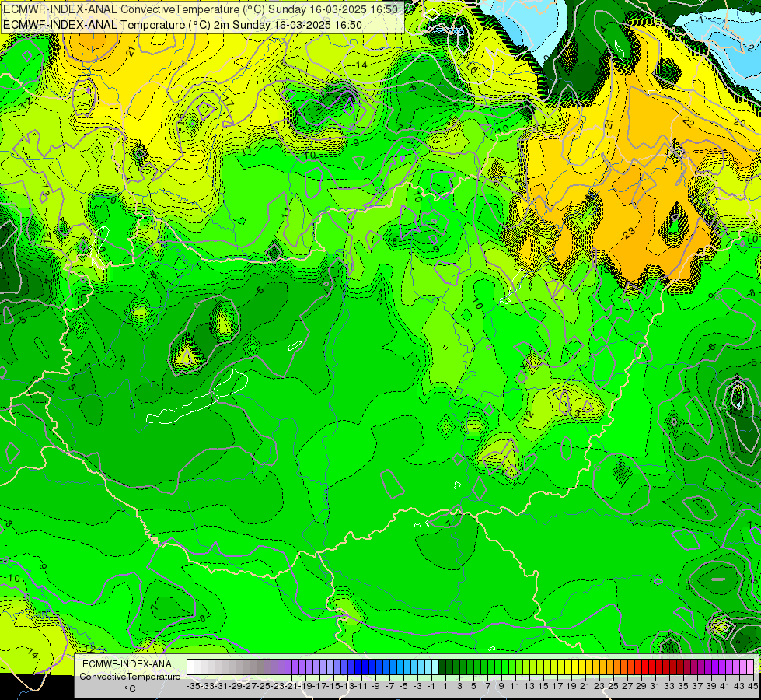Select the pink swatch at the legend's right end
This screenshot has height=700, width=761.
pos(750,667)
